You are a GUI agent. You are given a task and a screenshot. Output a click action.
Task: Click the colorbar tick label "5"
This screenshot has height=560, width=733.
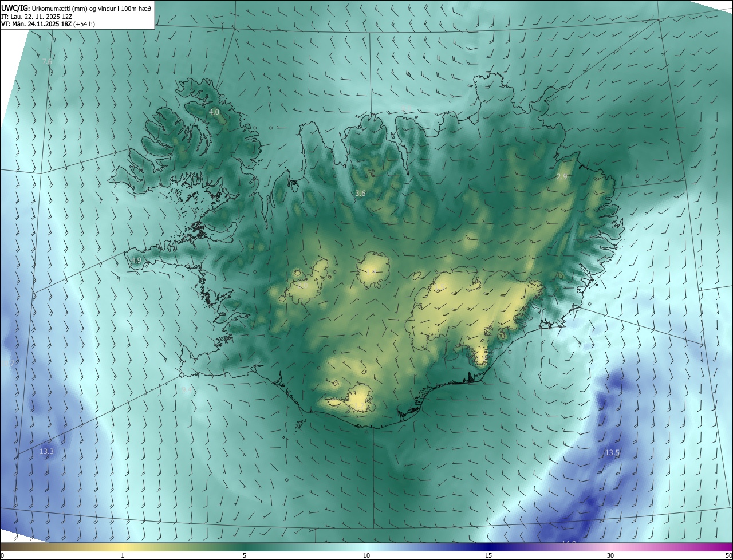[x=245, y=555]
